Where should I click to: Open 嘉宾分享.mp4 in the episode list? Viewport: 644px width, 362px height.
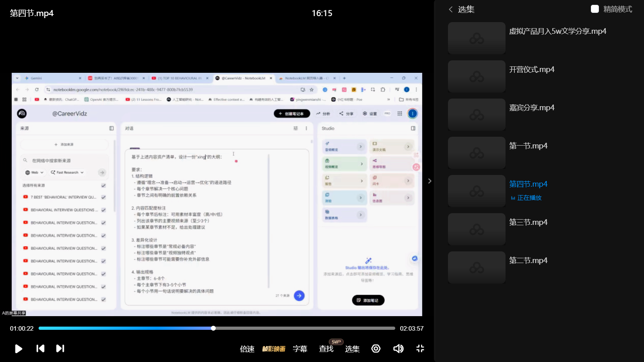tap(531, 108)
